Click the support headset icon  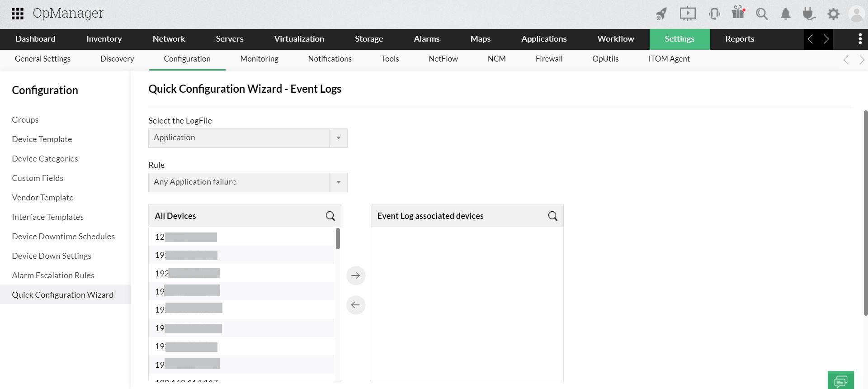[x=714, y=14]
